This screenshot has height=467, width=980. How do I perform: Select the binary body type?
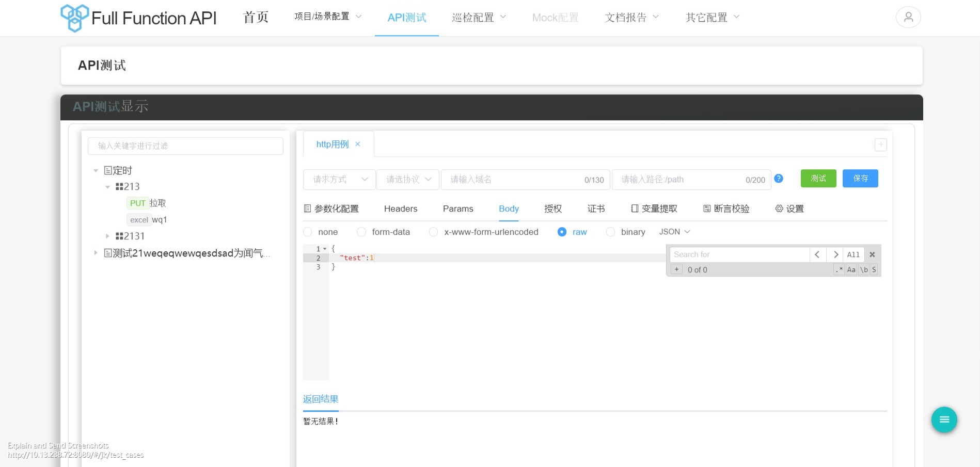point(626,232)
